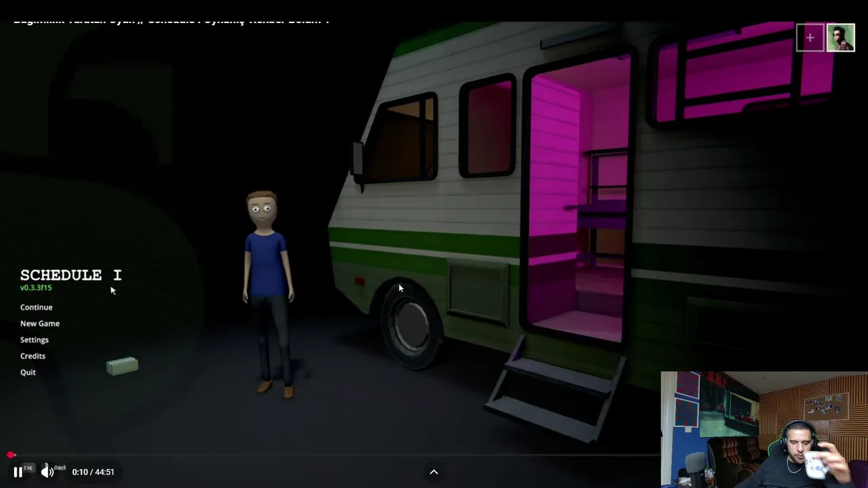Screen dimensions: 868x488
Task: Pause the video playback
Action: (18, 472)
